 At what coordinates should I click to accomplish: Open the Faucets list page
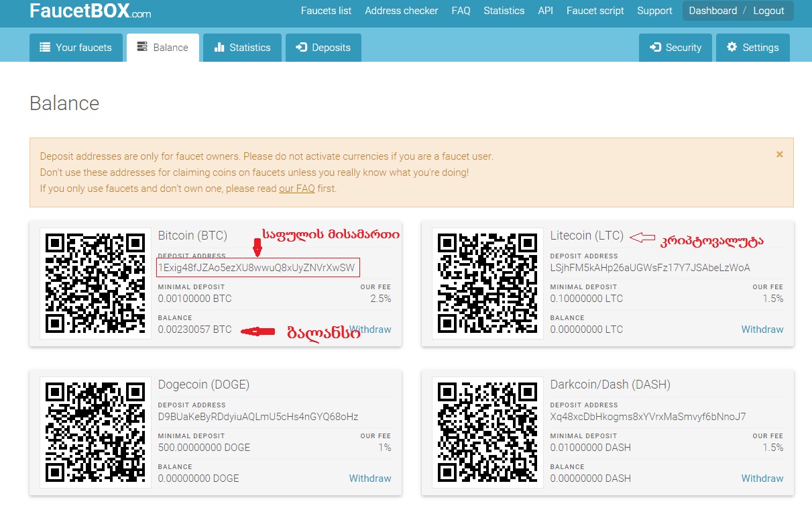pos(326,11)
